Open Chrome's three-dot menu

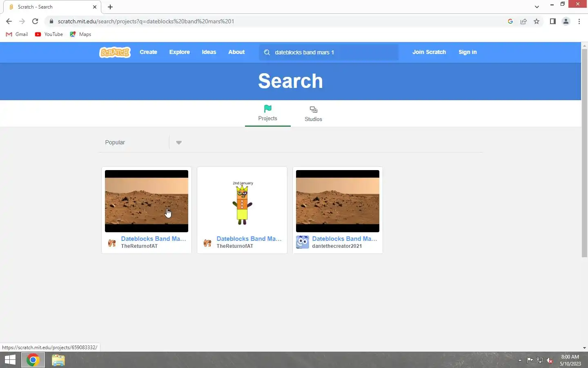(579, 21)
